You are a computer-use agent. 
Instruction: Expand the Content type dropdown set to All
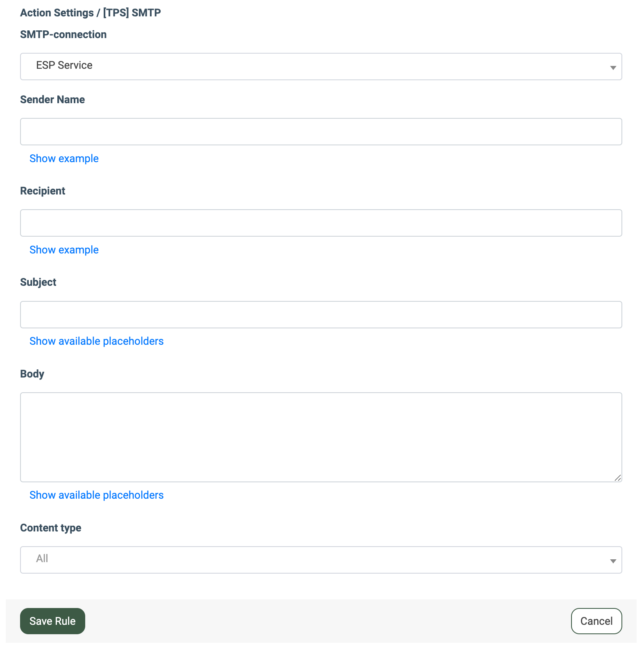(x=321, y=560)
